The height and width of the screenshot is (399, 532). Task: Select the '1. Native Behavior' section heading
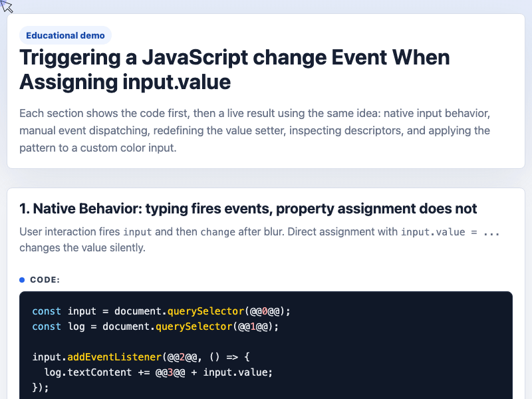pos(248,209)
